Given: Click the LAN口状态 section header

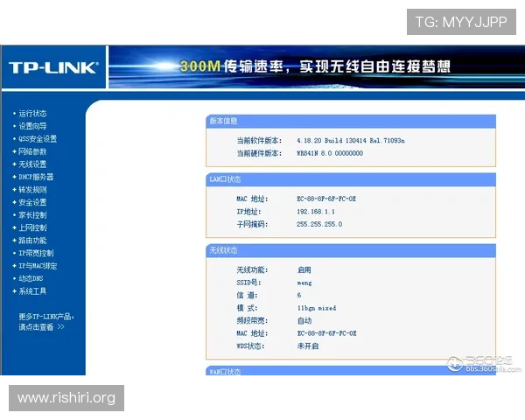Looking at the screenshot, I should 351,179.
